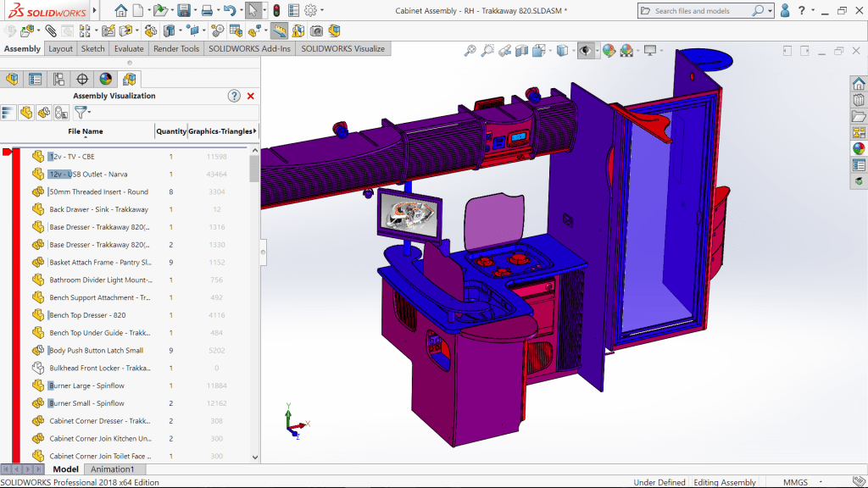Click the Zoom to Fit magnifier icon
Screen dimensions: 868x488
tap(470, 51)
